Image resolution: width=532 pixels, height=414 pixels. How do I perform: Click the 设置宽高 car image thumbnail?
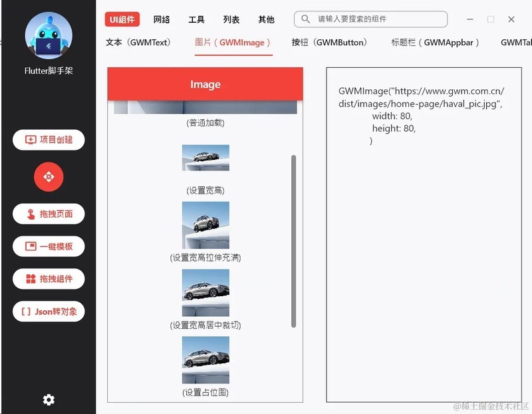click(205, 157)
